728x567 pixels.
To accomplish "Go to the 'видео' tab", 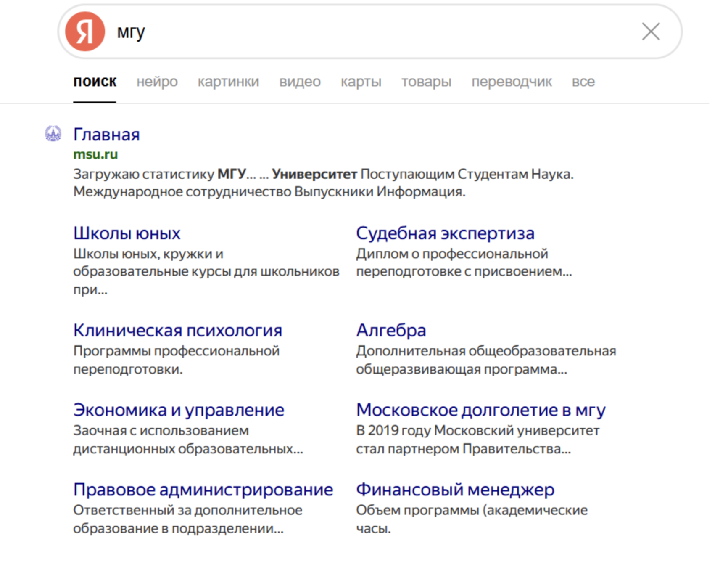I will point(300,82).
